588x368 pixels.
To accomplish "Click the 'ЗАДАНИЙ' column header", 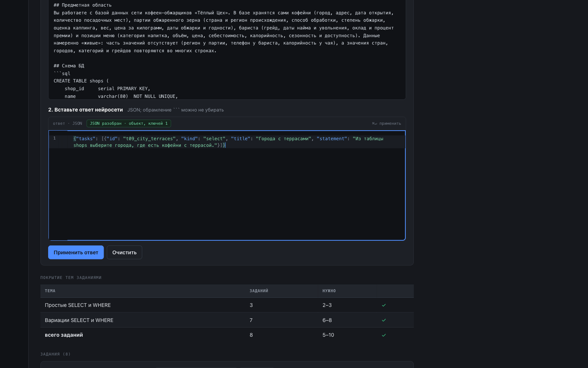I will tap(259, 291).
